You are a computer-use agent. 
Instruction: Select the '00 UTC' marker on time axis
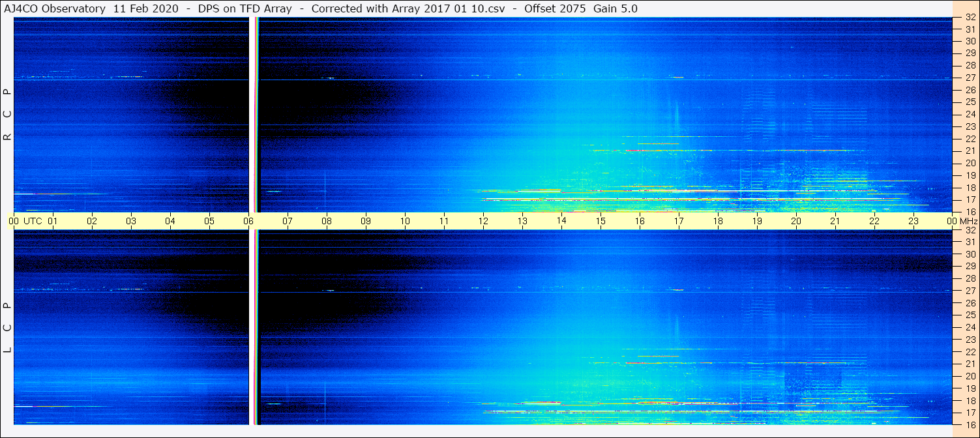click(x=25, y=221)
